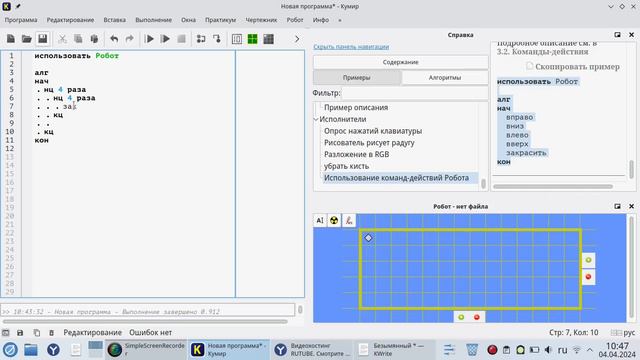Switch to the Алгоритмы tab
Image resolution: width=640 pixels, height=360 pixels.
tap(444, 78)
